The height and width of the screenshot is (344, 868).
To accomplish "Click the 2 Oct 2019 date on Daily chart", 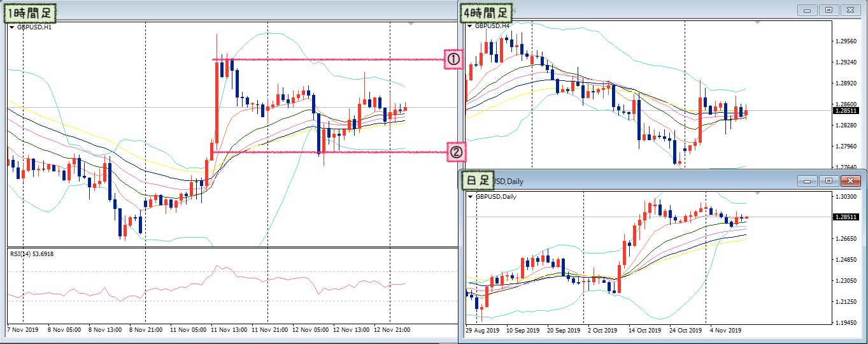I will (x=602, y=331).
